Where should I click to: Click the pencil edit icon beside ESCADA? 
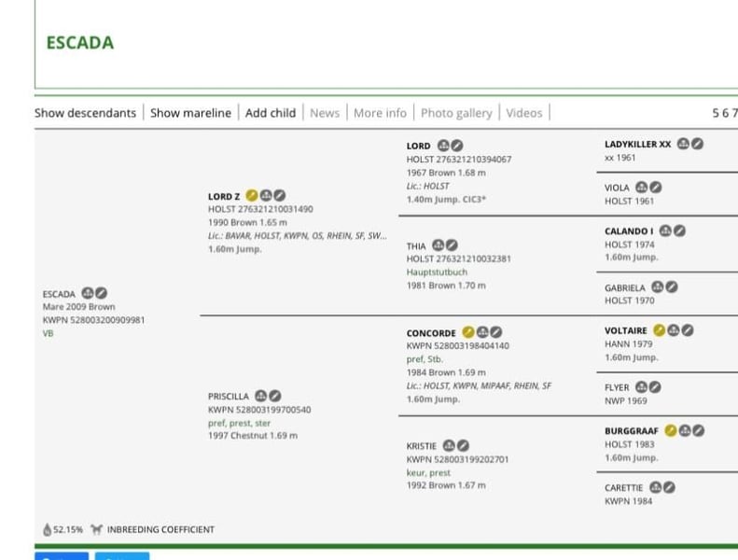point(102,293)
